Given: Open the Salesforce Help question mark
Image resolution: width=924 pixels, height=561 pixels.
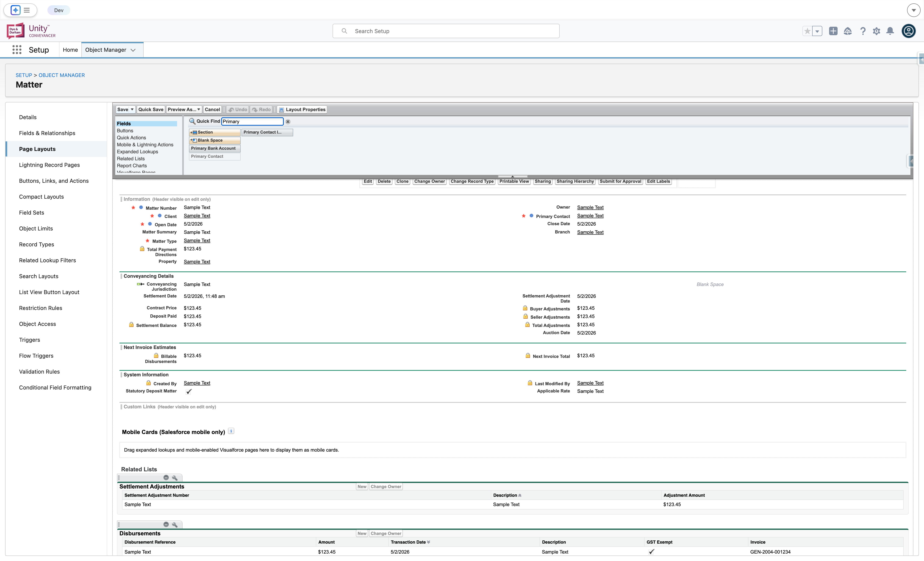Looking at the screenshot, I should click(863, 31).
